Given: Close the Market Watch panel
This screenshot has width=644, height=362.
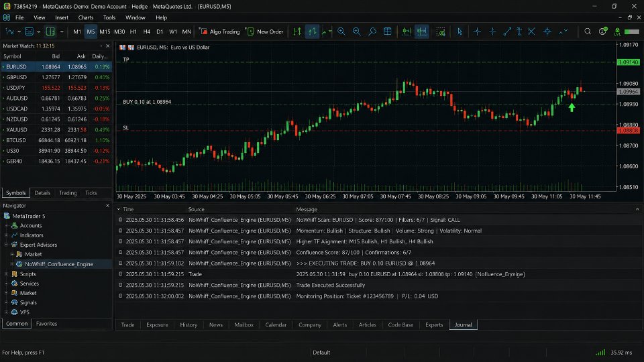Looking at the screenshot, I should (107, 46).
